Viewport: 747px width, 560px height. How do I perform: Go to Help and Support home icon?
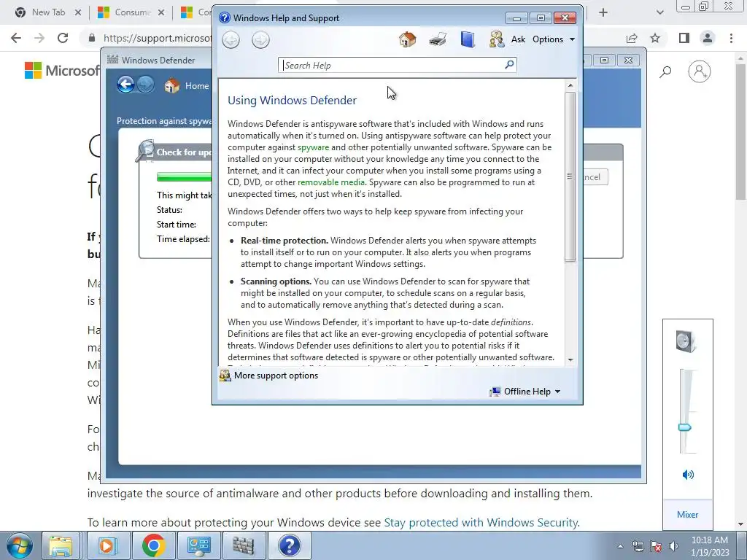(x=407, y=39)
